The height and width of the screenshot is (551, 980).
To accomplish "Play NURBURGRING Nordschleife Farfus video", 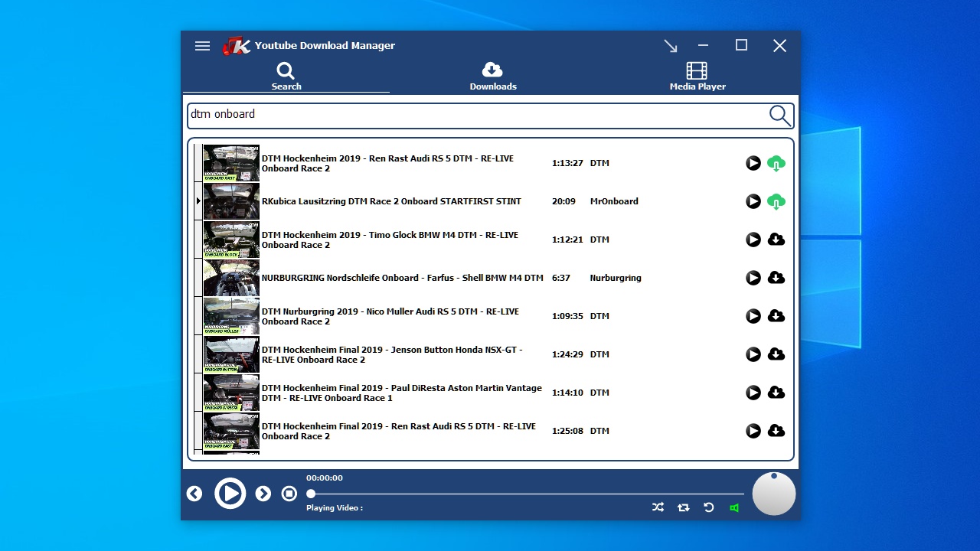I will (753, 278).
